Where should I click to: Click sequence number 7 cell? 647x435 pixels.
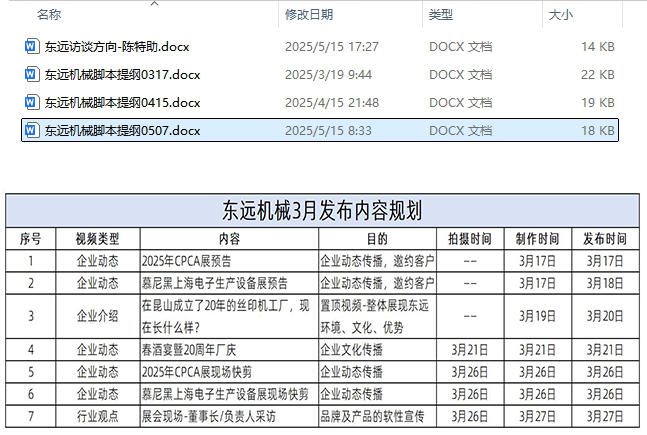[x=31, y=416]
